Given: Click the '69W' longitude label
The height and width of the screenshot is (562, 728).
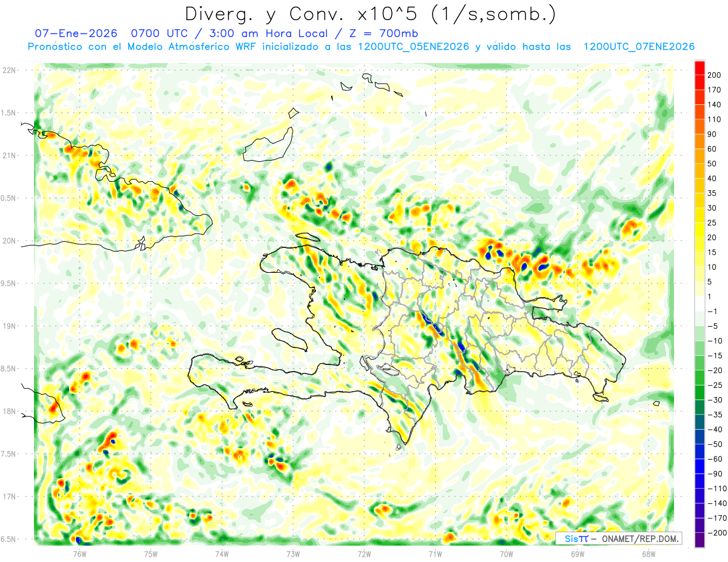Looking at the screenshot, I should pyautogui.click(x=578, y=554).
